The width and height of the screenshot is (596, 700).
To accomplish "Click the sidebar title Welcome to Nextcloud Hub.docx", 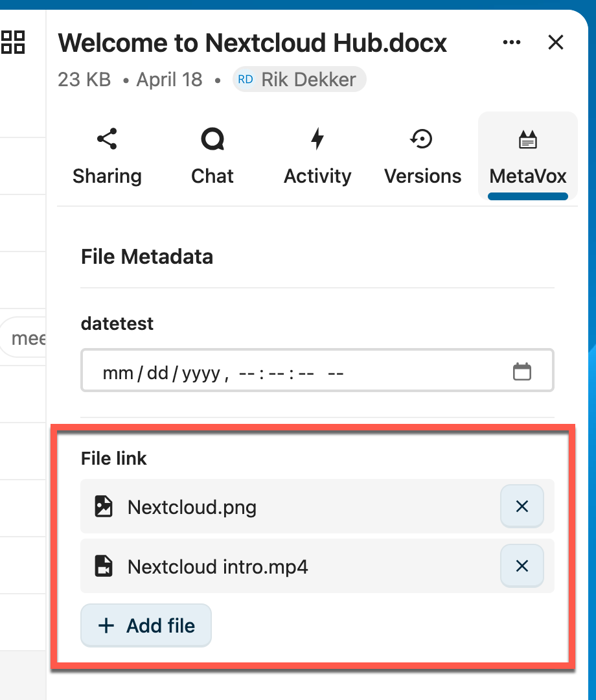I will (x=252, y=43).
